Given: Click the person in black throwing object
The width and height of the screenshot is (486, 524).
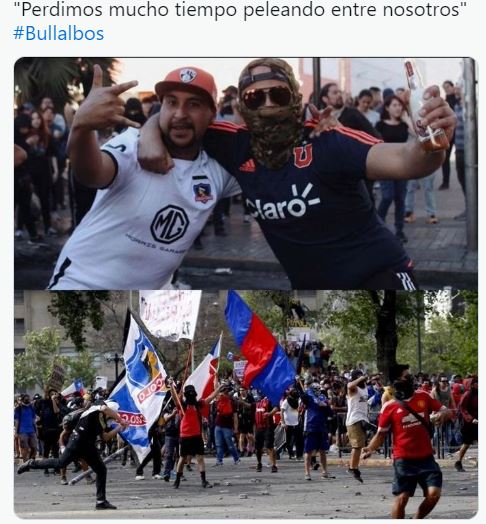Looking at the screenshot, I should [76, 452].
